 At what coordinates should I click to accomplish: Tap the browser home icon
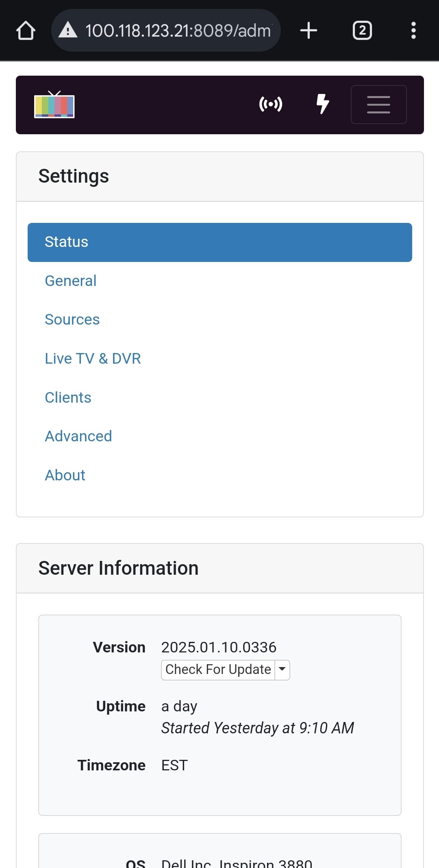pos(26,31)
